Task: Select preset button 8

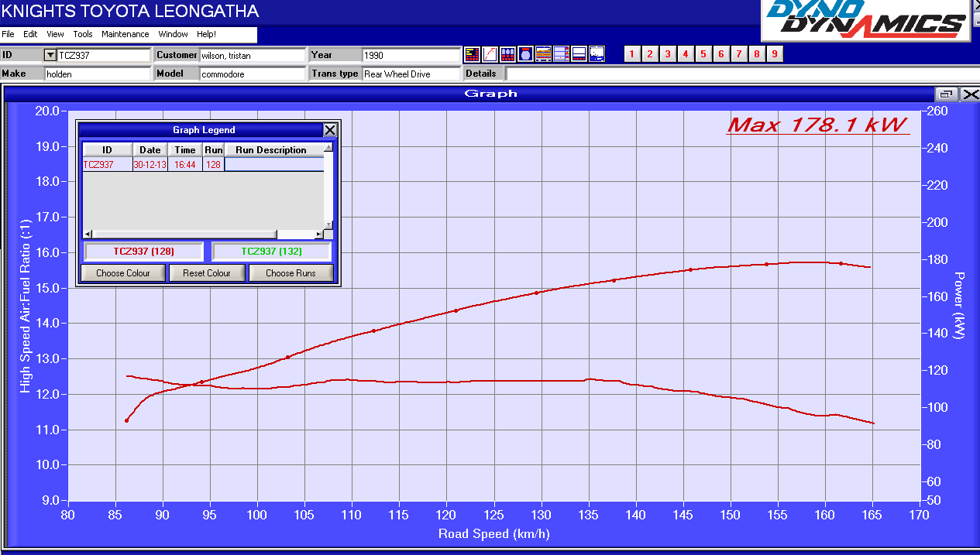Action: (757, 53)
